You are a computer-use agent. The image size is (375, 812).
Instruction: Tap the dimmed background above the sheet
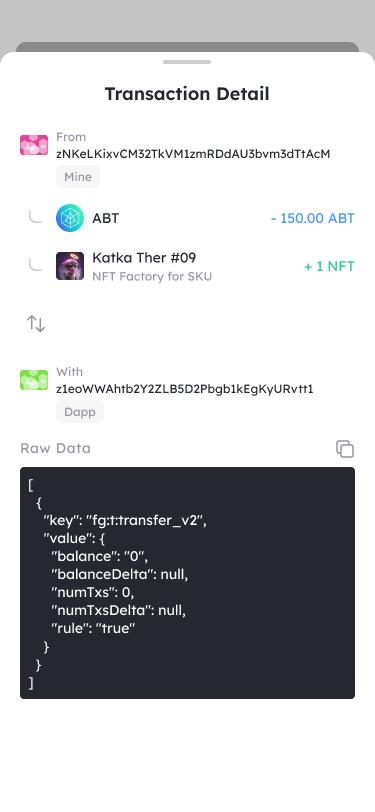coord(188,21)
